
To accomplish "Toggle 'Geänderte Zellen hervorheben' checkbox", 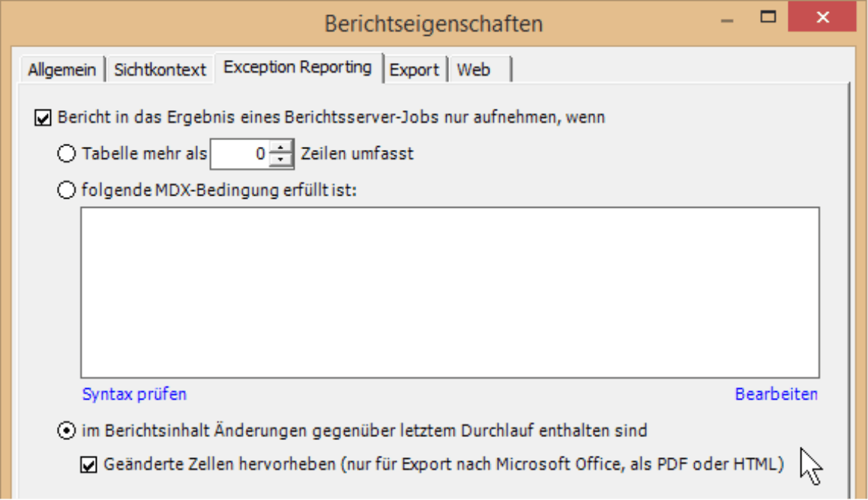I will (x=88, y=464).
